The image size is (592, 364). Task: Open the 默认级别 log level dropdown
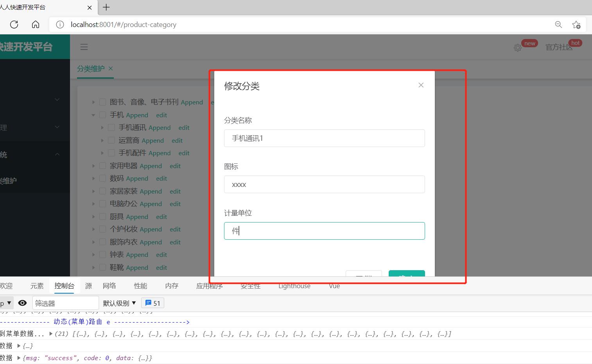coord(120,303)
